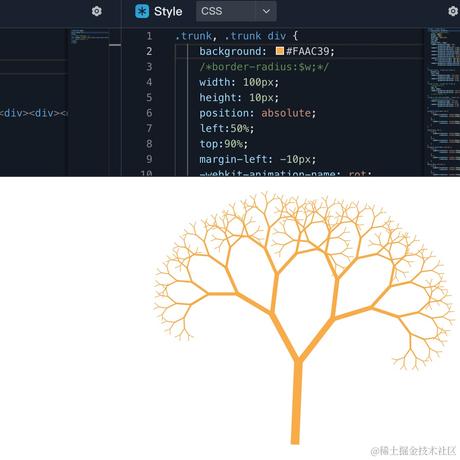This screenshot has width=460, height=460.
Task: Click line number 6 in the CSS editor
Action: tap(149, 113)
